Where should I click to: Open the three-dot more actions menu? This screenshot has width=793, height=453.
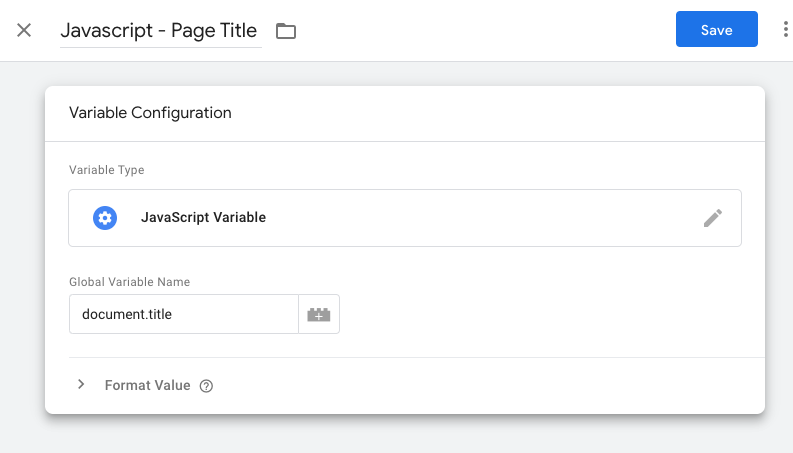pyautogui.click(x=785, y=30)
